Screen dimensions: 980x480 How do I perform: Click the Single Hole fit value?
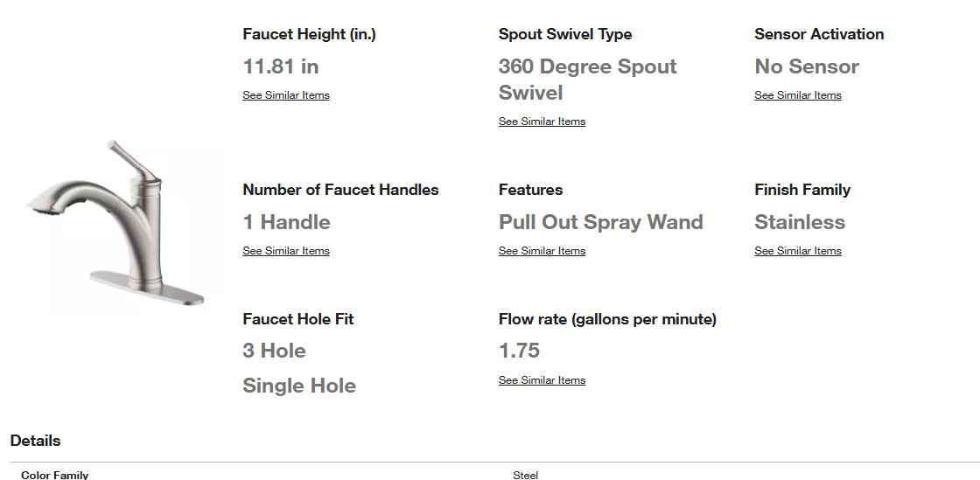(298, 385)
